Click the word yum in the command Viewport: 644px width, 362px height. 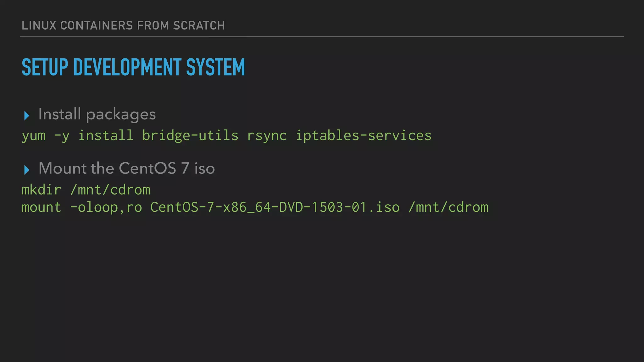point(34,136)
